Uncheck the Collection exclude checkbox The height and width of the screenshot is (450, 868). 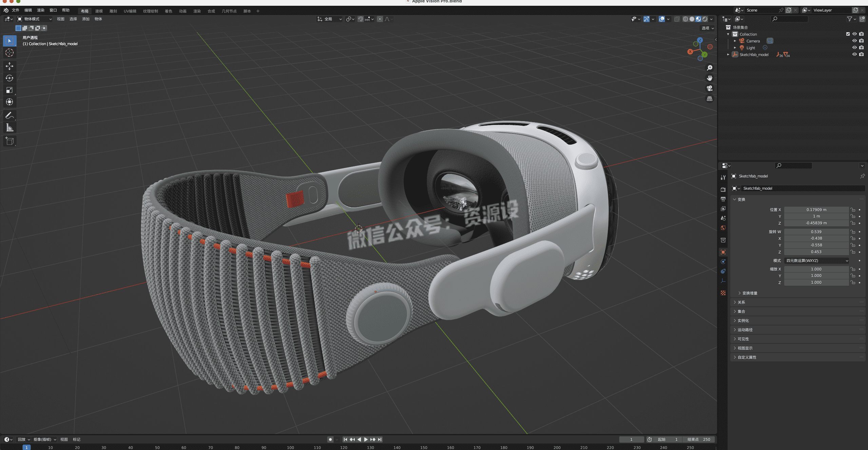point(848,34)
